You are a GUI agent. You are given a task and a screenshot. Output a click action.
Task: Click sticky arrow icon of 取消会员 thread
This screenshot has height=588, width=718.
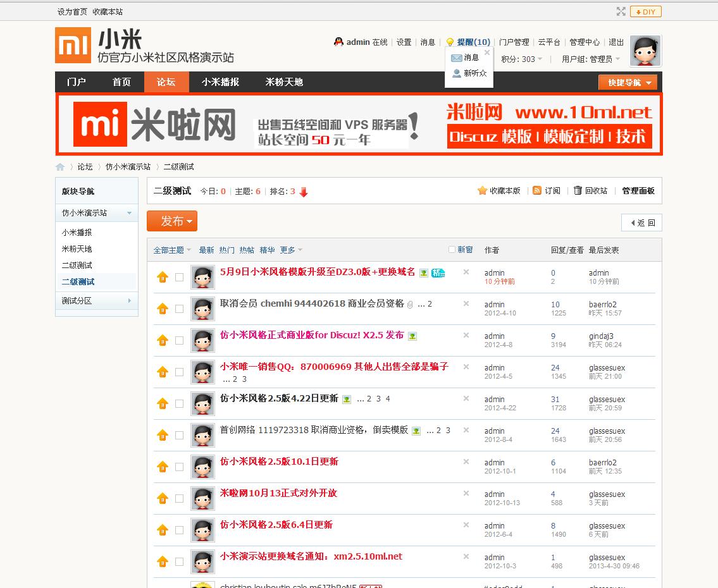pos(163,309)
